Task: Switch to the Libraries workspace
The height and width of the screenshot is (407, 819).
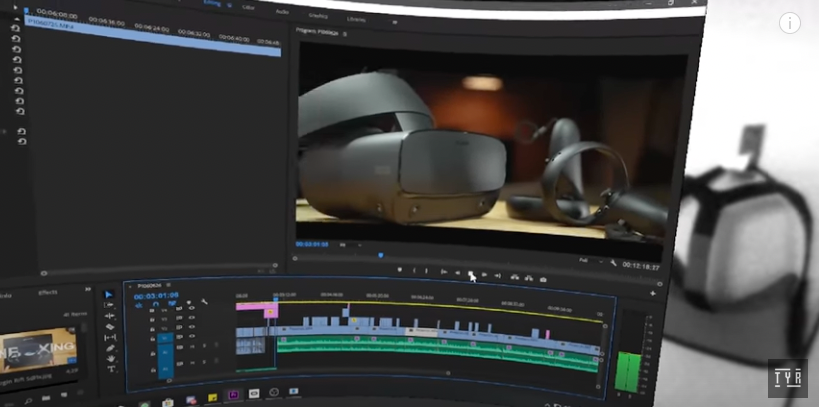Action: pos(356,19)
